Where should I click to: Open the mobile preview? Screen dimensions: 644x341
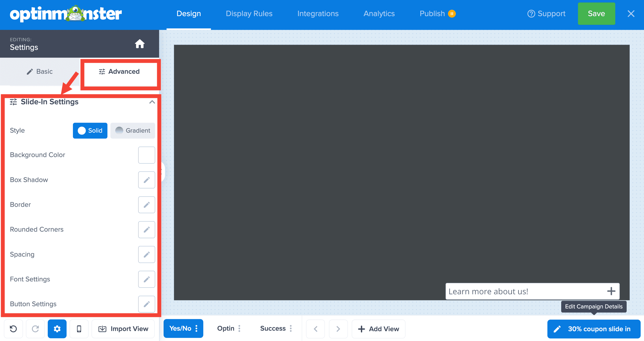(x=79, y=329)
